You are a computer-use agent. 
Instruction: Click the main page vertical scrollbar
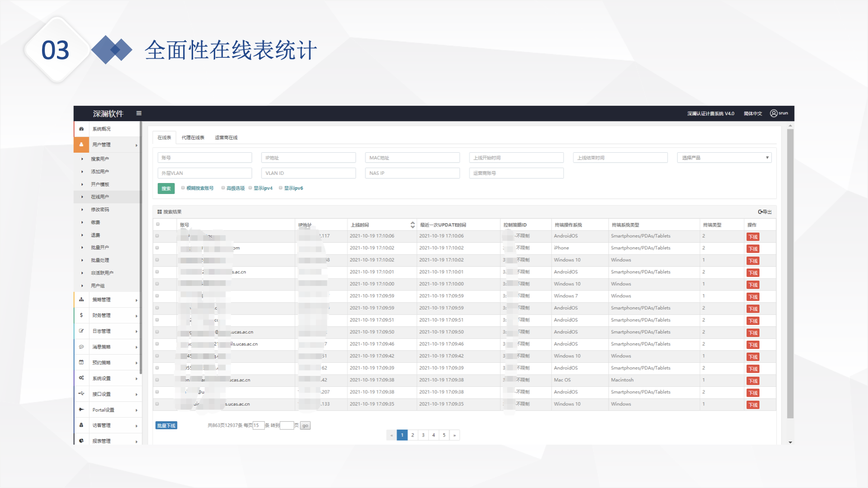790,274
